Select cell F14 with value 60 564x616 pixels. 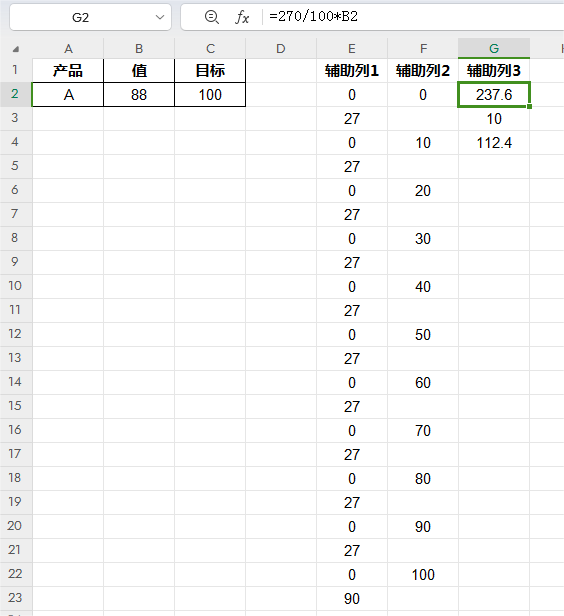(x=423, y=383)
